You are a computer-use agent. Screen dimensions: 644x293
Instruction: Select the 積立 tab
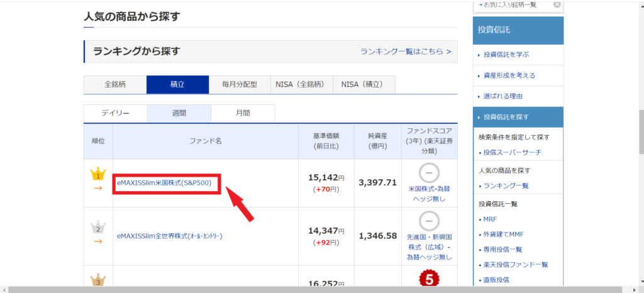(177, 85)
